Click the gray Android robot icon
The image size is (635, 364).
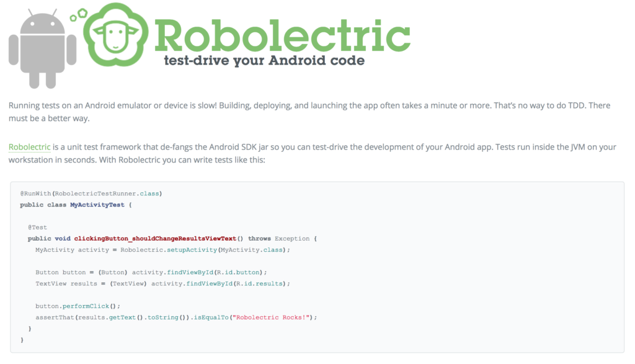(x=43, y=48)
